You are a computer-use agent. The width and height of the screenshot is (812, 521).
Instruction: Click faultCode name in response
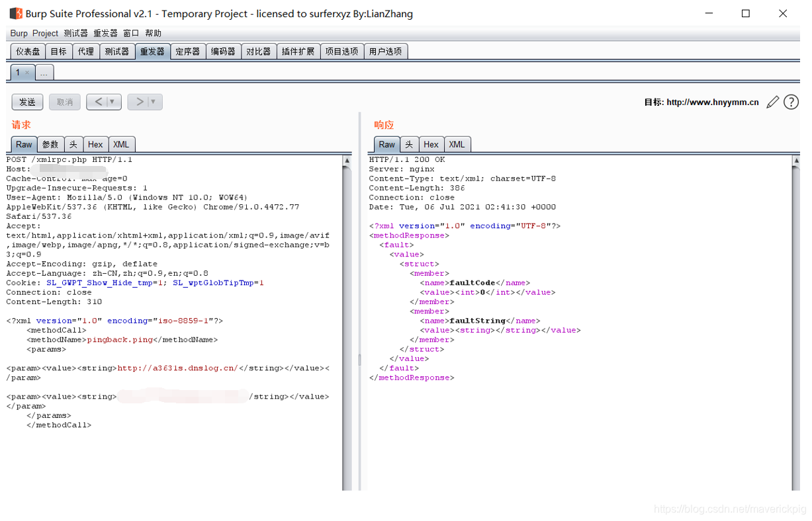coord(473,282)
